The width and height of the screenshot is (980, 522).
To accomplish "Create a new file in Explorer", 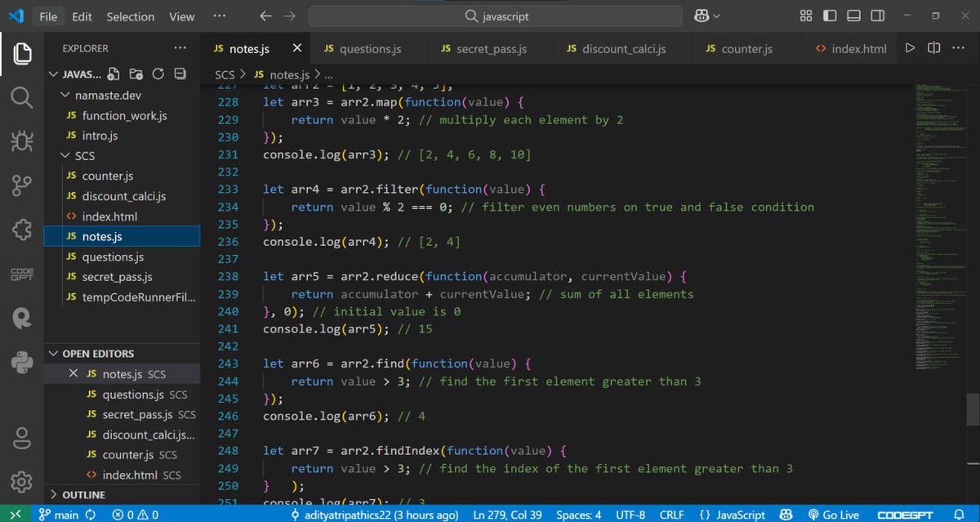I will point(114,74).
